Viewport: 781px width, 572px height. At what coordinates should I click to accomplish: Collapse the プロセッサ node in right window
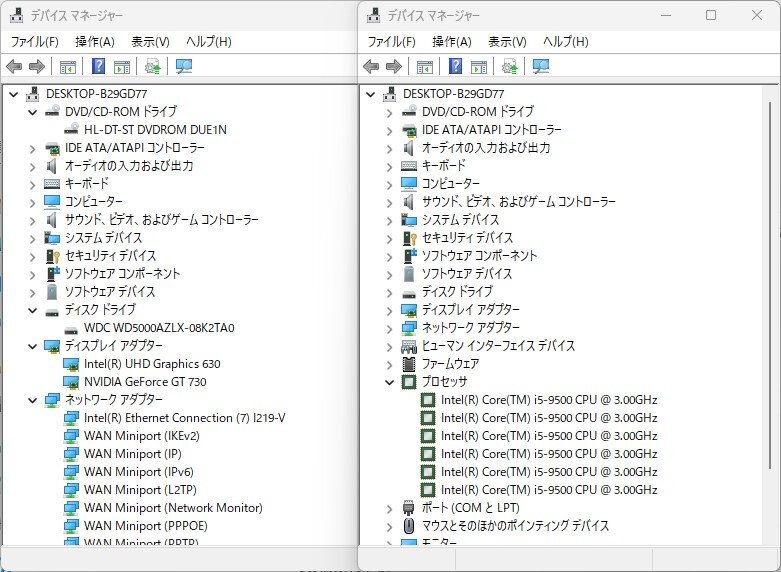390,382
